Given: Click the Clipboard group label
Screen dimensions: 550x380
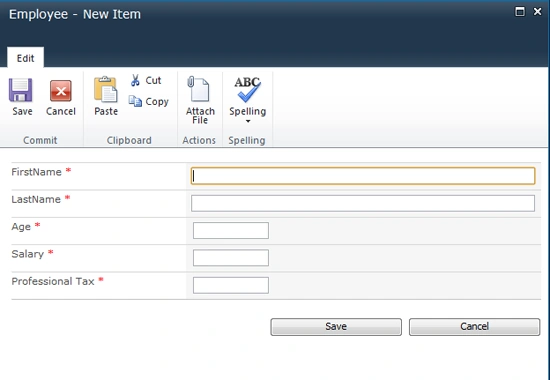Looking at the screenshot, I should 129,140.
